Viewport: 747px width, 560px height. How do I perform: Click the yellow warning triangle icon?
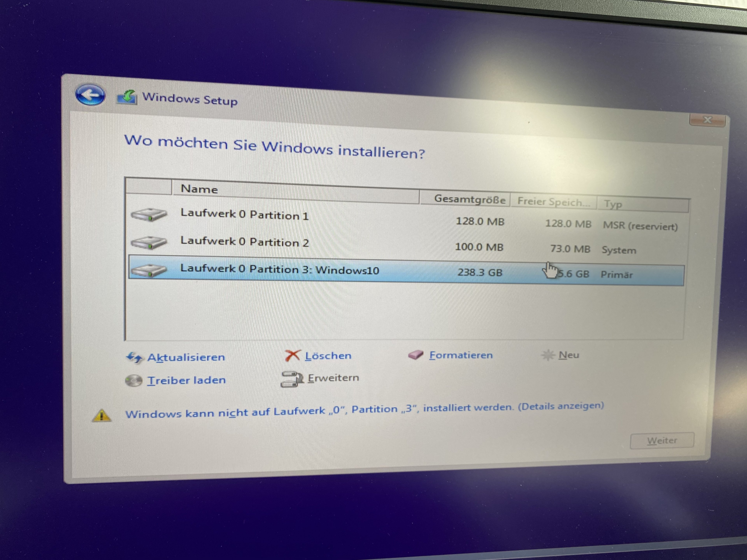[102, 416]
